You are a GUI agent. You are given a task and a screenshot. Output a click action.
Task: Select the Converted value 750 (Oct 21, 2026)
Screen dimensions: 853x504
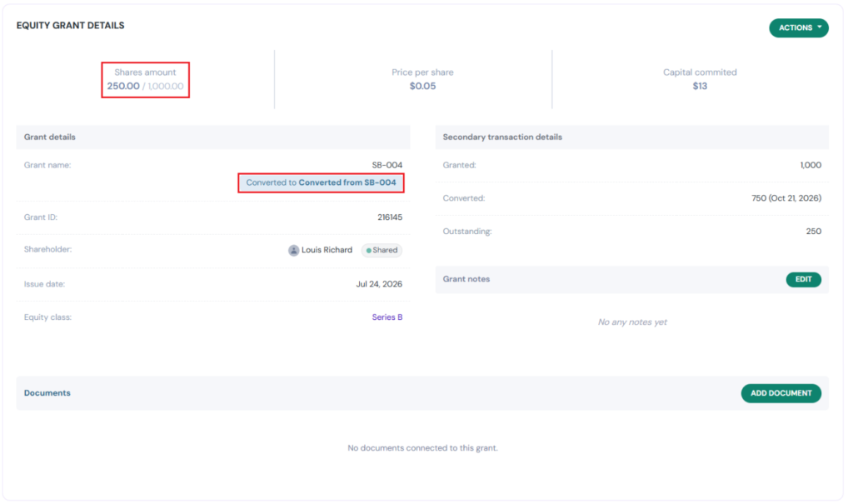(786, 198)
